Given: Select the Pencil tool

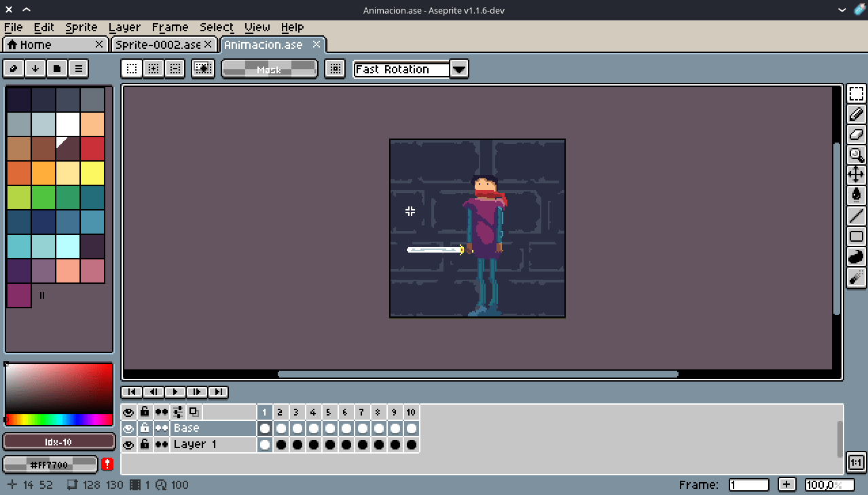Looking at the screenshot, I should click(856, 114).
